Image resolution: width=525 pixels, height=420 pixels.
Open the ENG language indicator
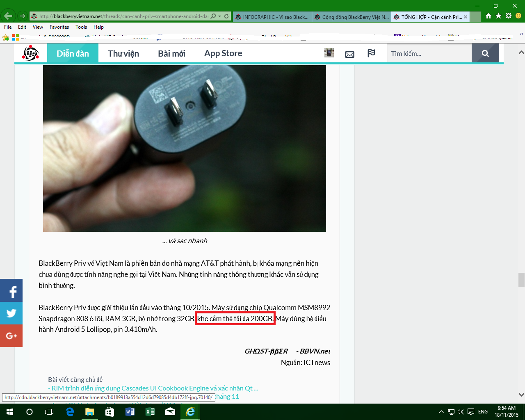(x=483, y=412)
